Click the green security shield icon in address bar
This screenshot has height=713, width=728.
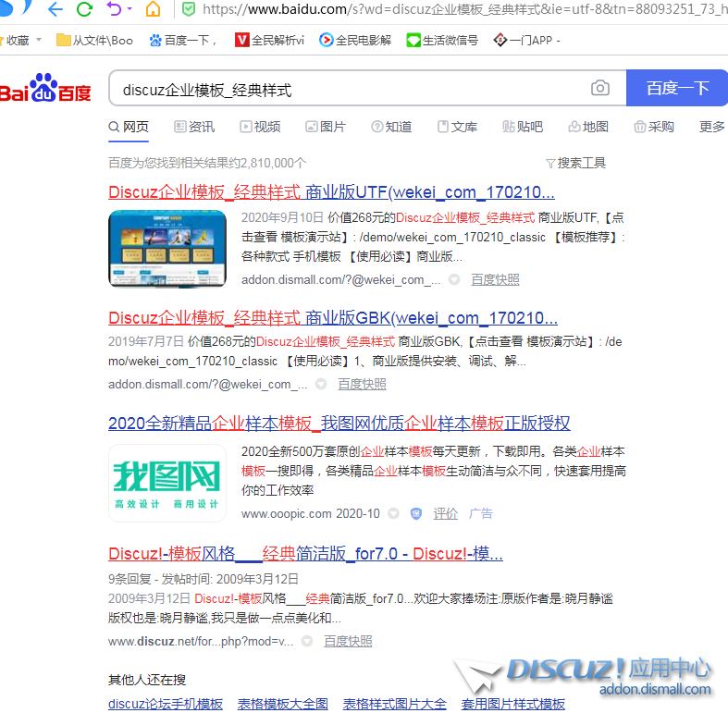tap(189, 9)
